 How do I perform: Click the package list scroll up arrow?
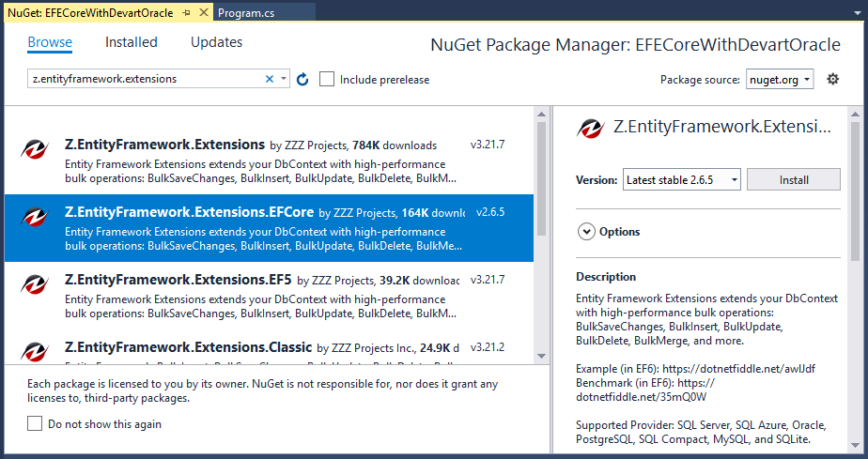coord(541,115)
